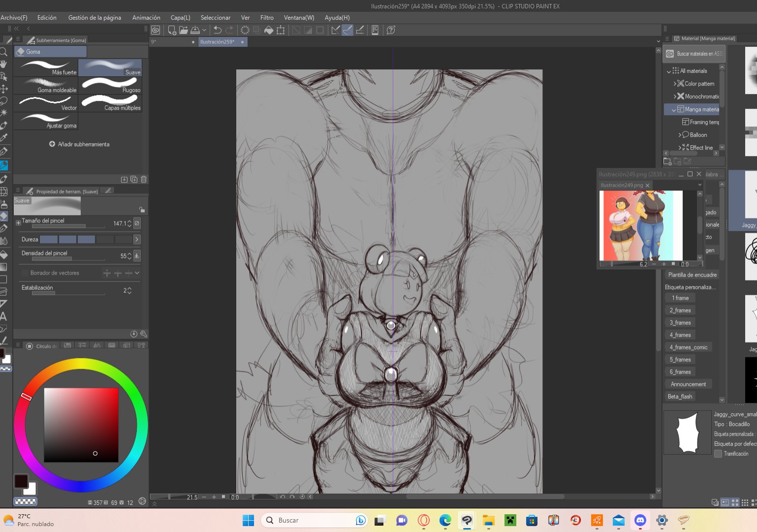Select the Hand move tool
This screenshot has width=757, height=532.
[x=3, y=64]
